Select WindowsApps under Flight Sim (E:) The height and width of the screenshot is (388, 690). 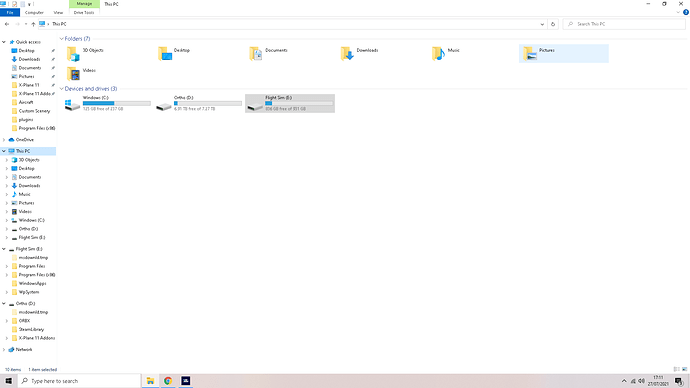click(32, 284)
